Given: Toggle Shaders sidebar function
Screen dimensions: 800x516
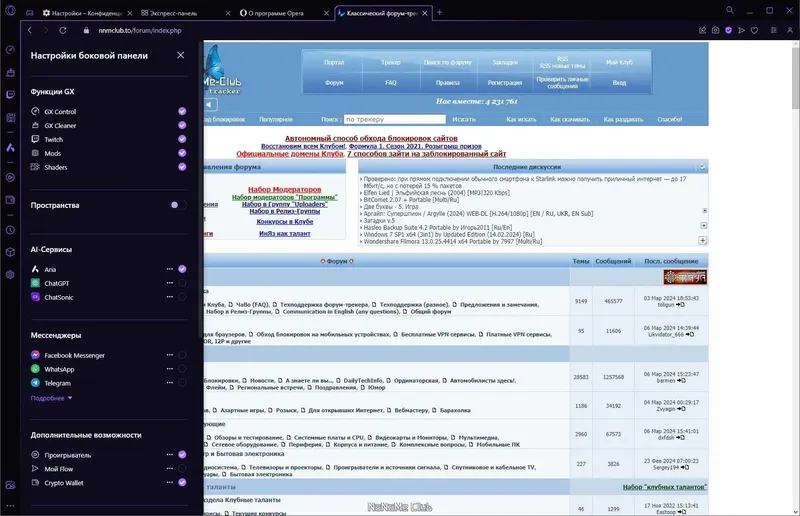Looking at the screenshot, I should tap(182, 166).
